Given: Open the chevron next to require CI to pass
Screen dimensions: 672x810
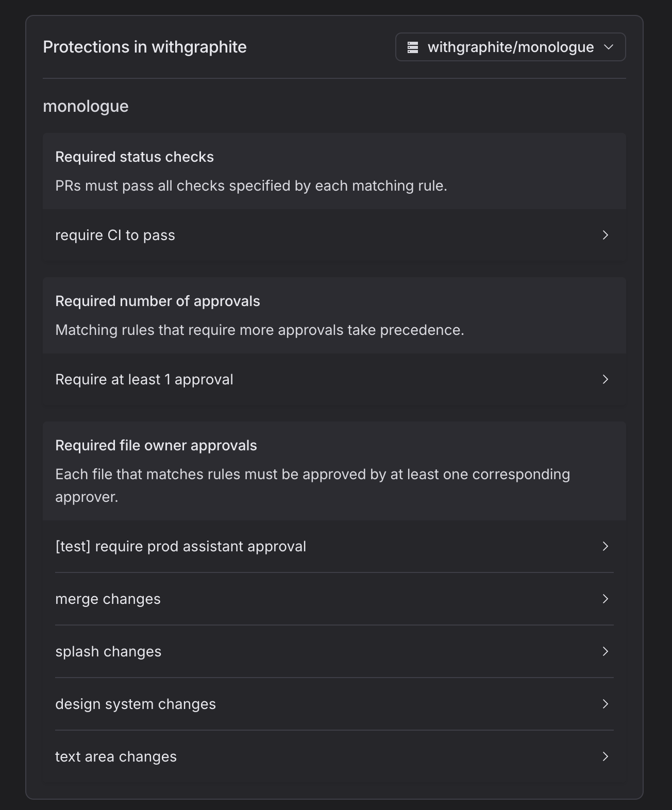Looking at the screenshot, I should 606,235.
